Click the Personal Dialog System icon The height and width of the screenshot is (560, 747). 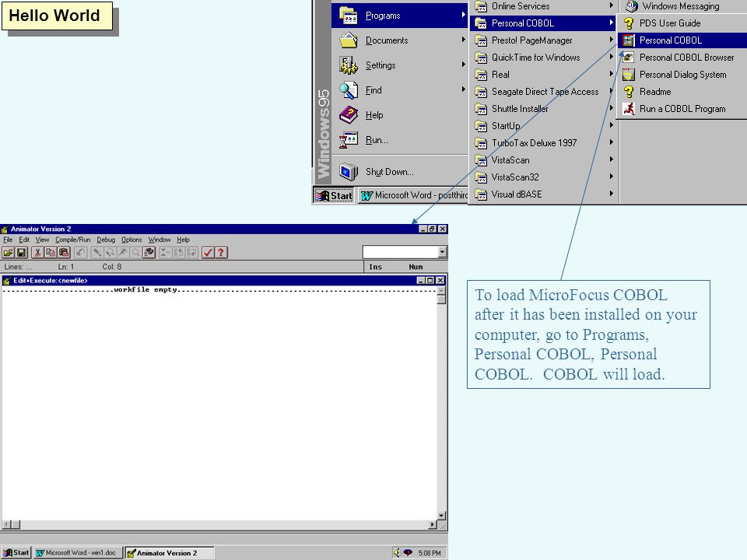[x=629, y=75]
